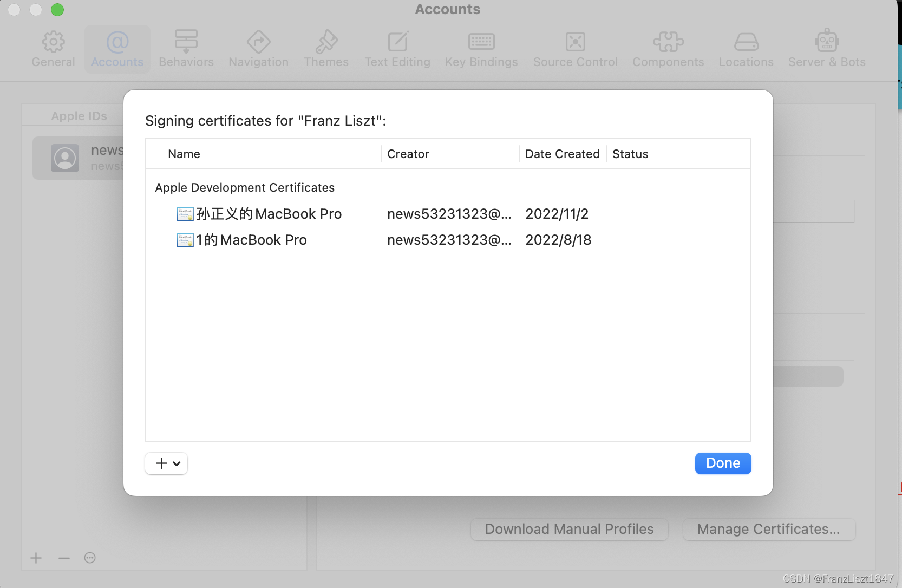Click the Status column header

630,154
